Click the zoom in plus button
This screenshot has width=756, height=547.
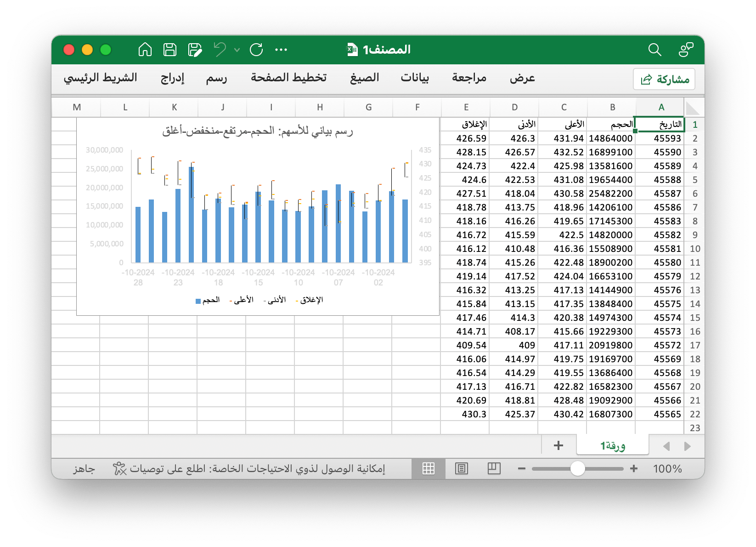pyautogui.click(x=634, y=468)
